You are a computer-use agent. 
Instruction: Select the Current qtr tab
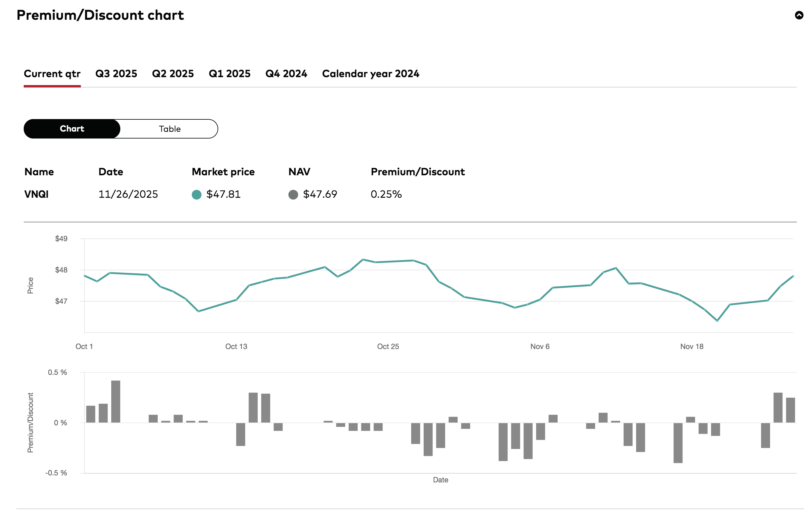pos(52,74)
